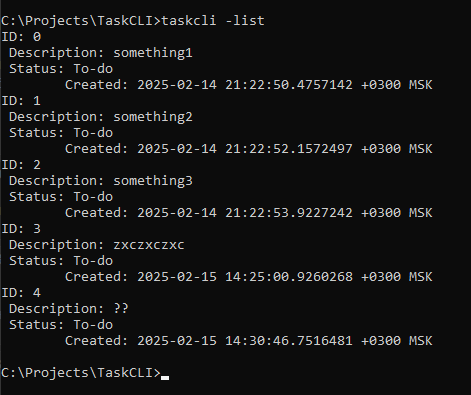Click the description something3
The image size is (471, 395).
(153, 181)
